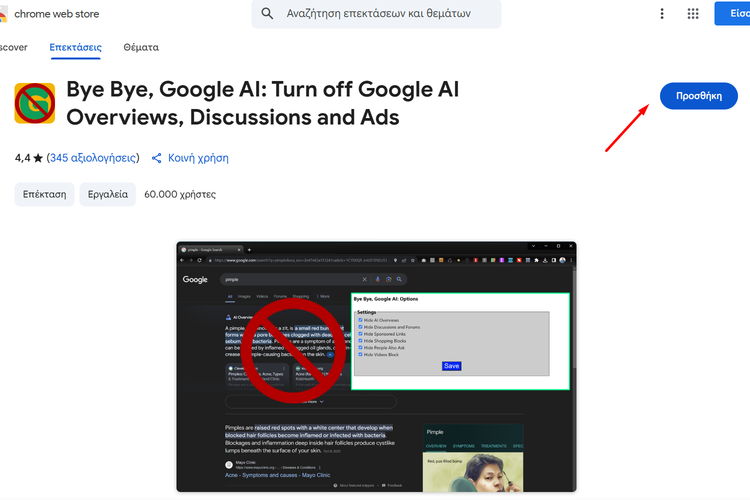Open the 345 αξιολογήσεις reviews link
Viewport: 750px width, 500px height.
93,158
